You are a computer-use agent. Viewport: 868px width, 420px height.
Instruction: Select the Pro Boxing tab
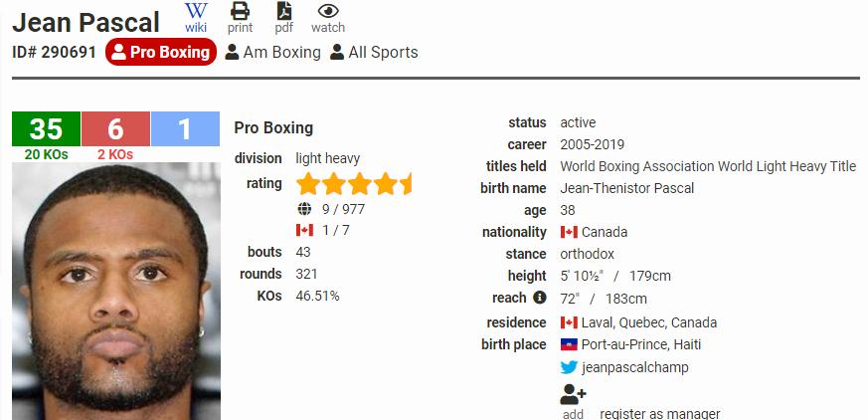(x=160, y=52)
